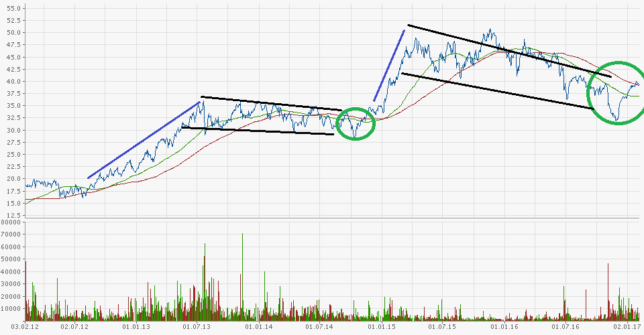The height and width of the screenshot is (335, 644).
Task: Click the 30.0 price axis label
Action: pos(14,130)
